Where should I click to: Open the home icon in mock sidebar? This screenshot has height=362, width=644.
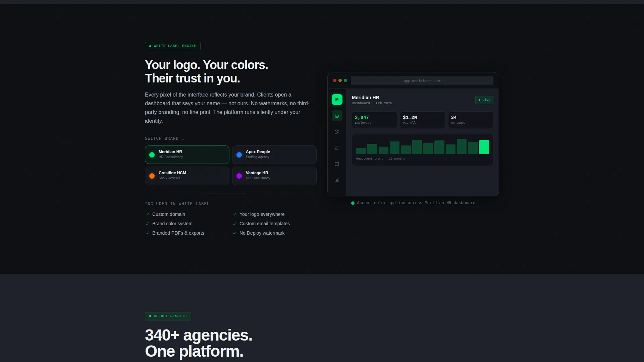point(337,116)
